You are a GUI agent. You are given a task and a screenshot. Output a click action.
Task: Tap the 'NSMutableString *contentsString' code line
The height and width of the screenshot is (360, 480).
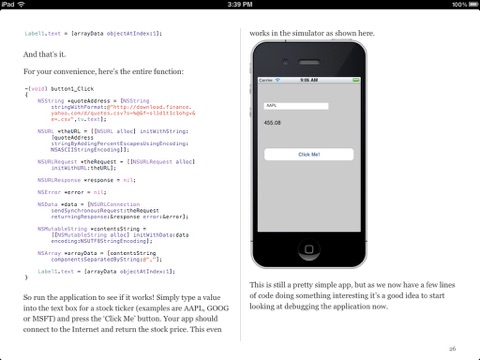[x=92, y=229]
